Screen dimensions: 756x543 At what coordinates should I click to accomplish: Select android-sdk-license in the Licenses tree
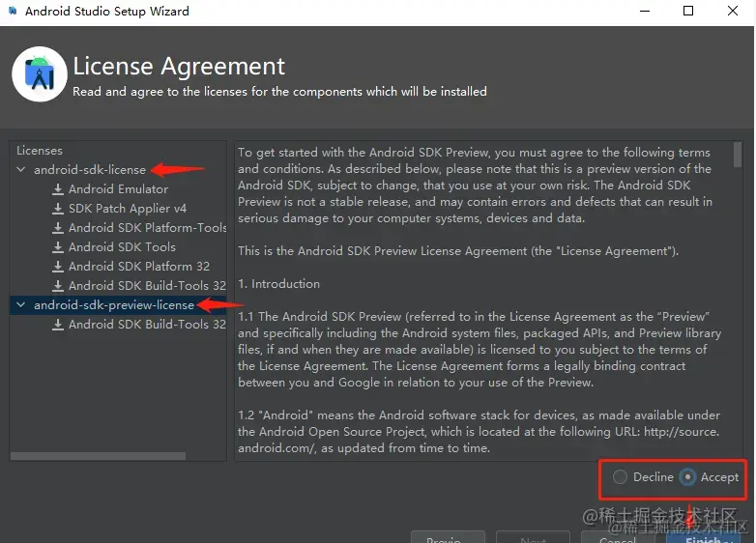click(90, 170)
